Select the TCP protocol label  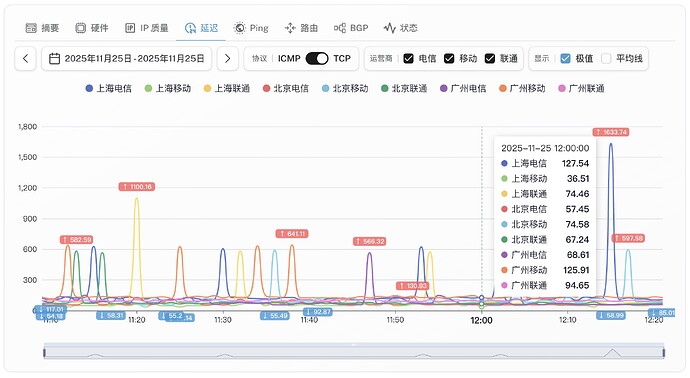click(x=342, y=59)
